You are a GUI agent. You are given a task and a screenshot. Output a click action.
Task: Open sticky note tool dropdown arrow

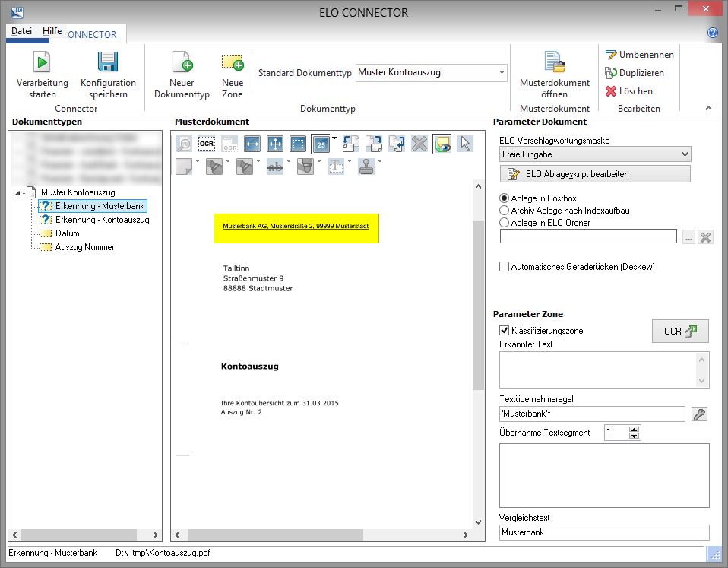pos(198,160)
